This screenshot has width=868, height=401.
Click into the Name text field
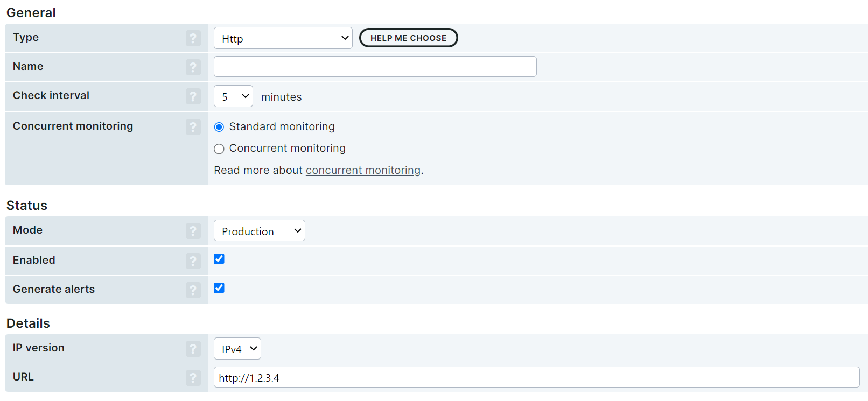[375, 67]
